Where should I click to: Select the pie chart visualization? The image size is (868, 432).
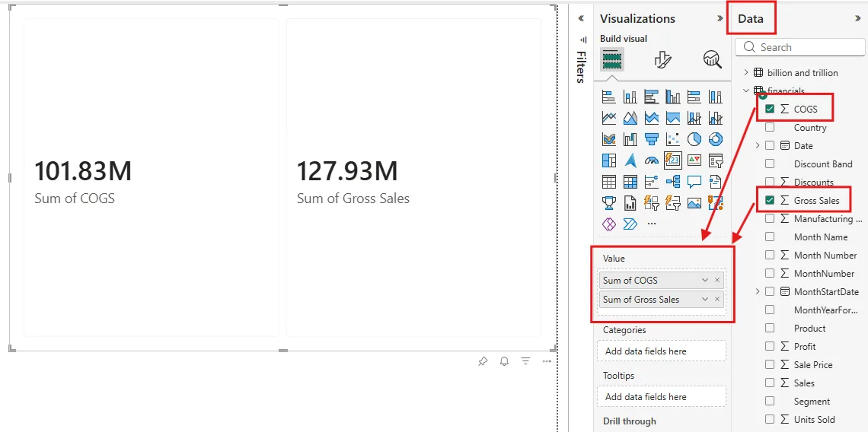pos(694,139)
